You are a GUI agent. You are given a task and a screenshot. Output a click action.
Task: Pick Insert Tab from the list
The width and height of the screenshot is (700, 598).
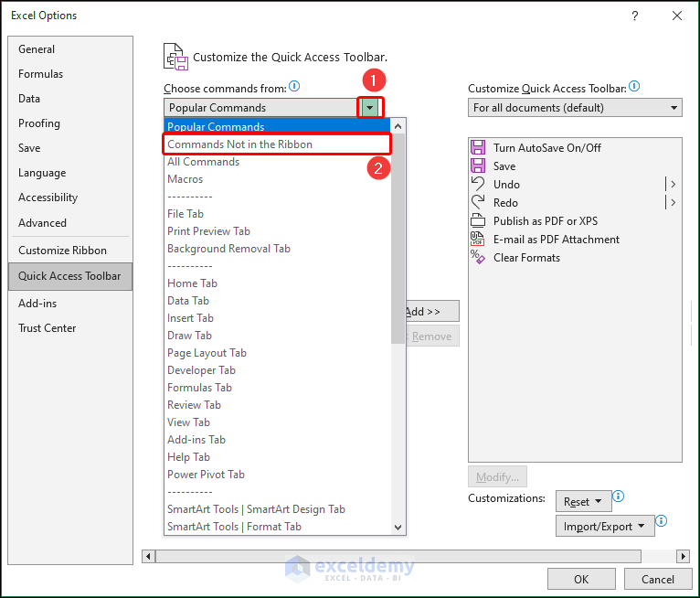pyautogui.click(x=277, y=318)
